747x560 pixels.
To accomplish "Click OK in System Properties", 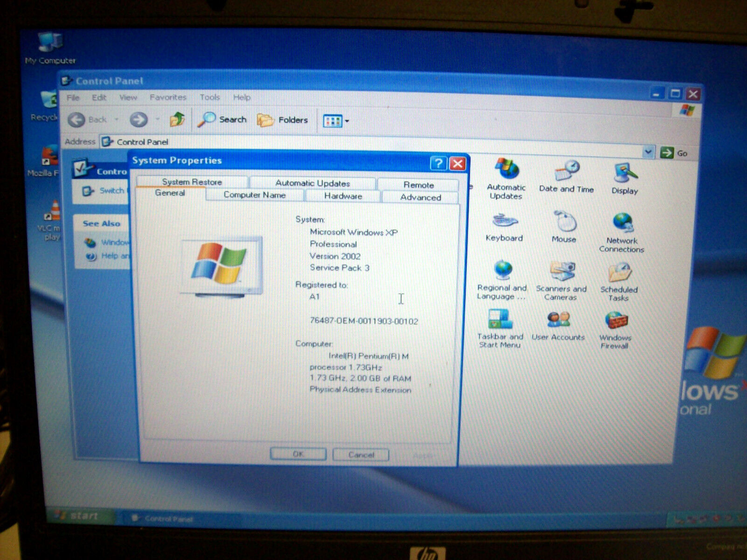I will [x=298, y=454].
